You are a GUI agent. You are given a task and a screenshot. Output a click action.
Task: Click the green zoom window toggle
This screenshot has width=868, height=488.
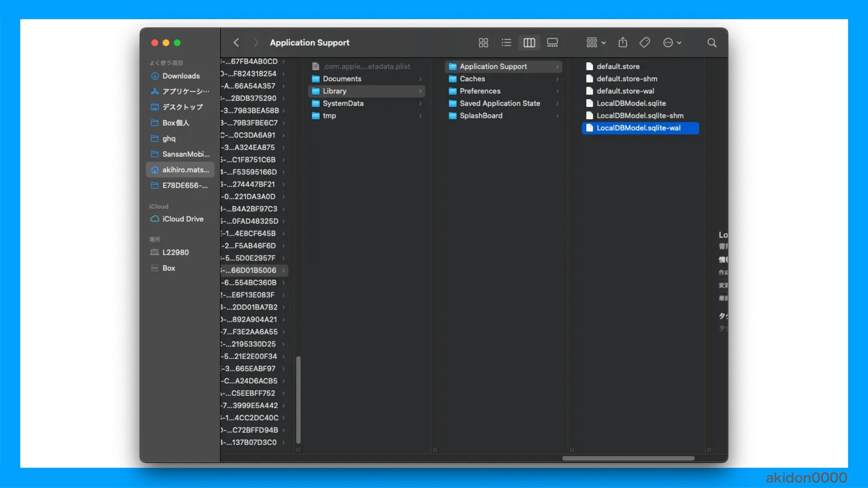click(x=177, y=42)
